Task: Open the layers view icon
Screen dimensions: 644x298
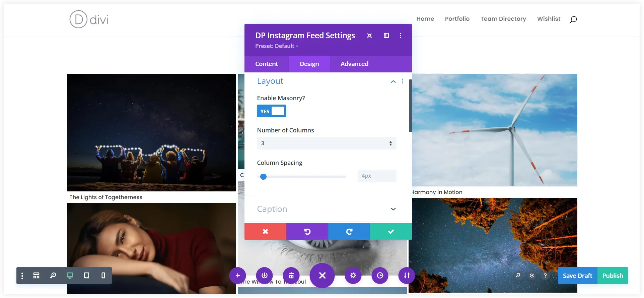Action: click(x=532, y=276)
